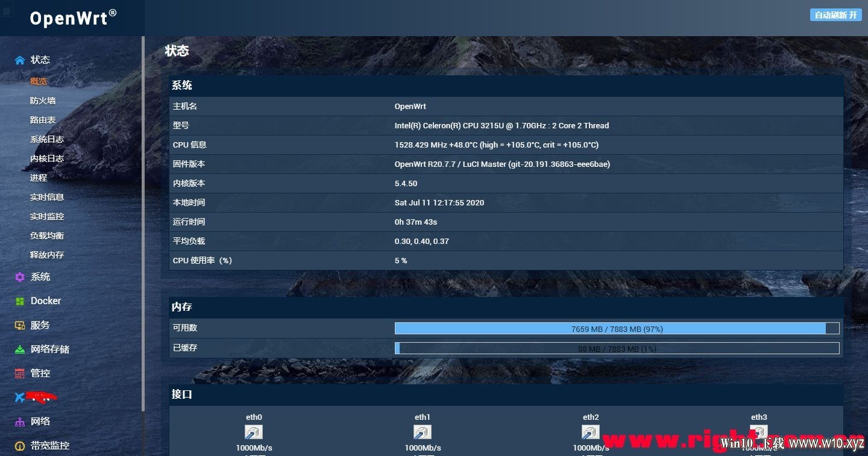Open the 防火墙 firewall page

point(43,101)
